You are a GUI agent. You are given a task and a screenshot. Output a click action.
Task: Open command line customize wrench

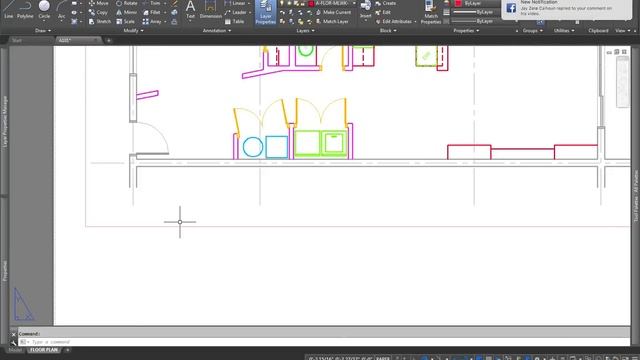pyautogui.click(x=13, y=342)
